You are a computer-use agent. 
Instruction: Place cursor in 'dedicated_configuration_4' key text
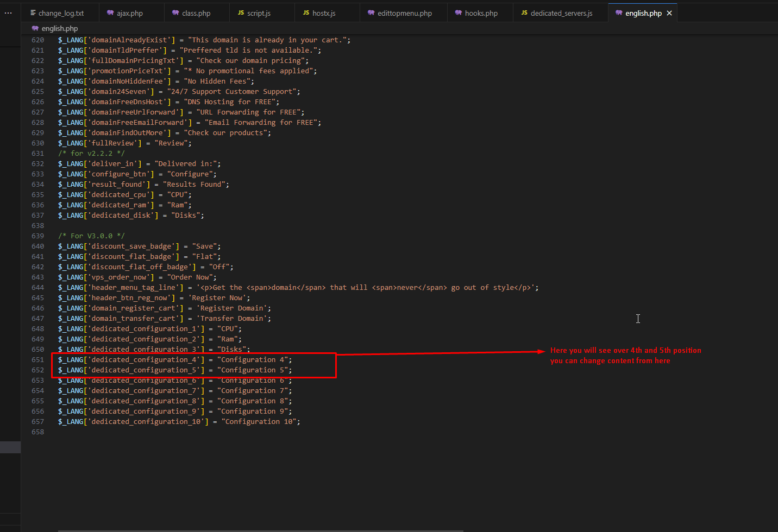144,359
